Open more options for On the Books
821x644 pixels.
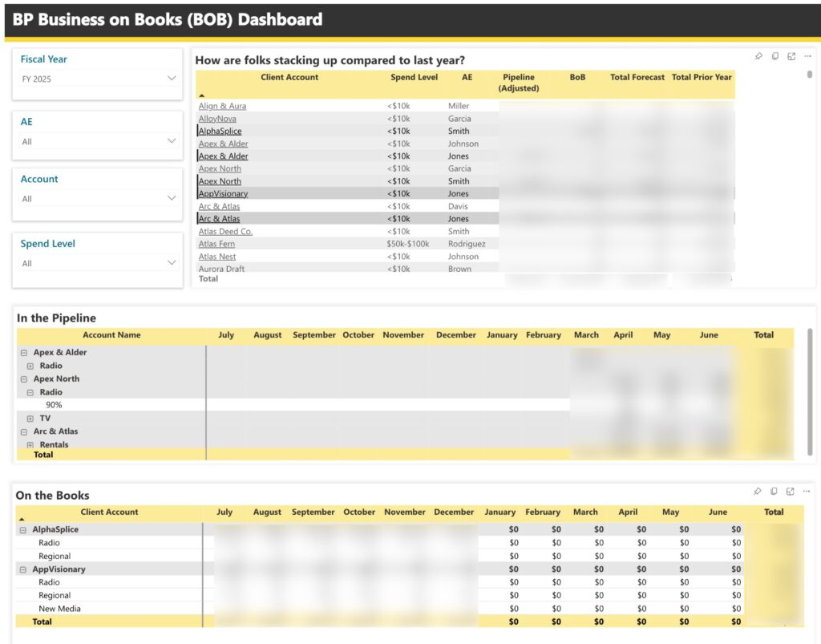(x=807, y=491)
